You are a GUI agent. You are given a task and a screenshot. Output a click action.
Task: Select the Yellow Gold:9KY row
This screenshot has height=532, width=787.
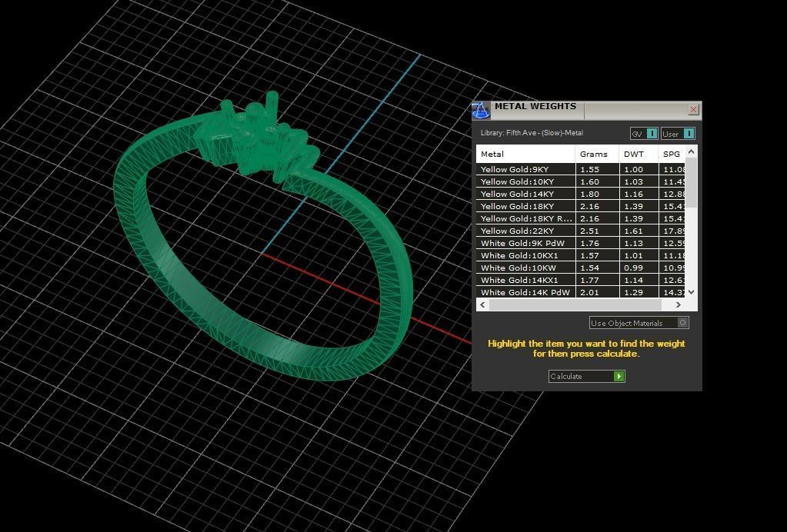580,169
